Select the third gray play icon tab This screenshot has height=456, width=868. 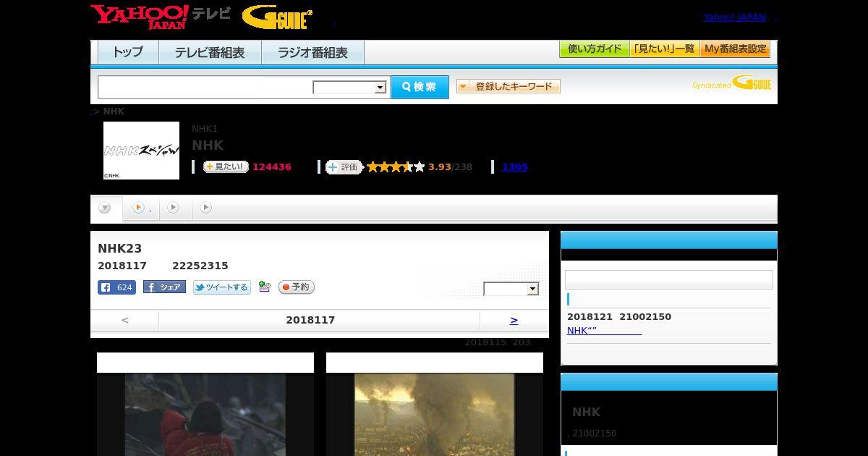[x=173, y=208]
